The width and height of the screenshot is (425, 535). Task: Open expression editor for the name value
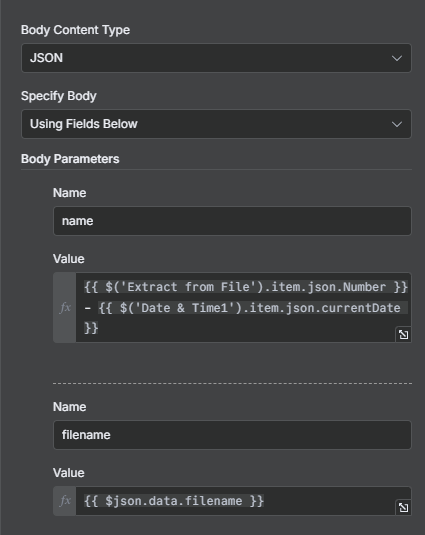pyautogui.click(x=404, y=334)
